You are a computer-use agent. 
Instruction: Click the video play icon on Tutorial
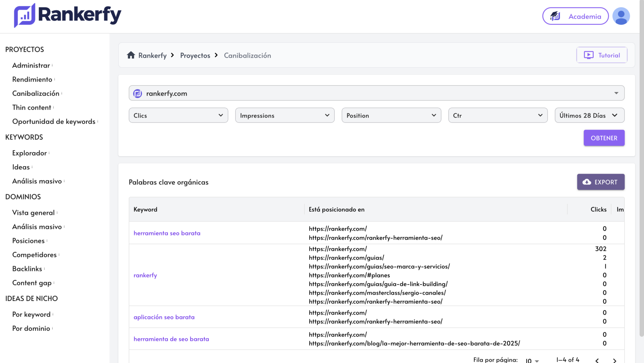click(x=588, y=55)
